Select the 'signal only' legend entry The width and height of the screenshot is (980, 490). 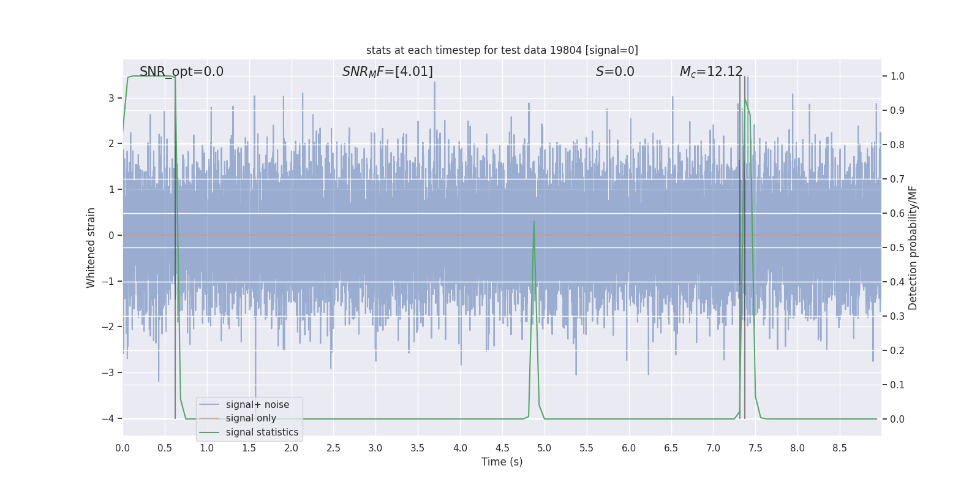251,418
